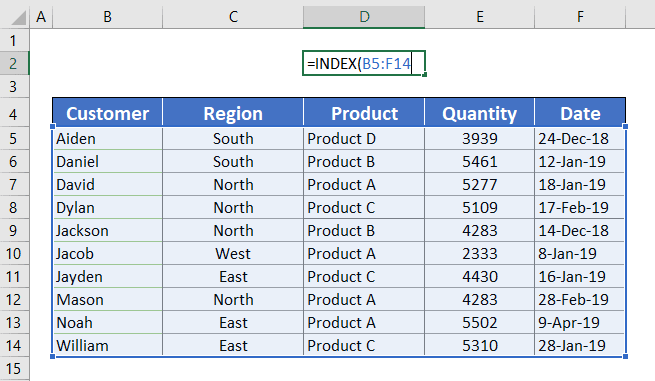
Task: Click the formula cell with =INDEX(B5:F14
Action: [364, 64]
